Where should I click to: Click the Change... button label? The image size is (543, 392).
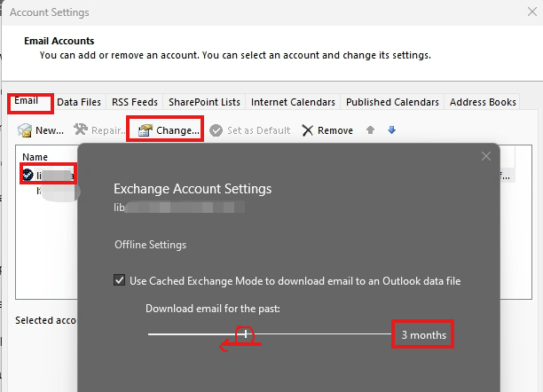pyautogui.click(x=177, y=130)
